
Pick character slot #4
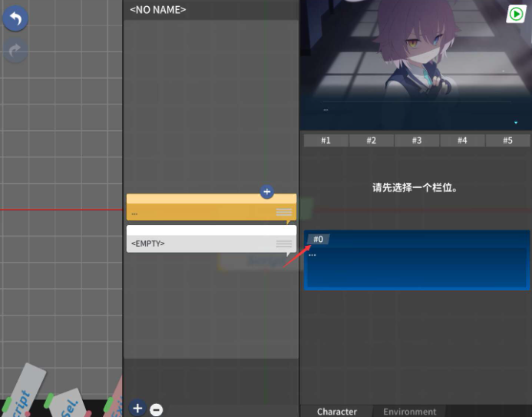[462, 141]
